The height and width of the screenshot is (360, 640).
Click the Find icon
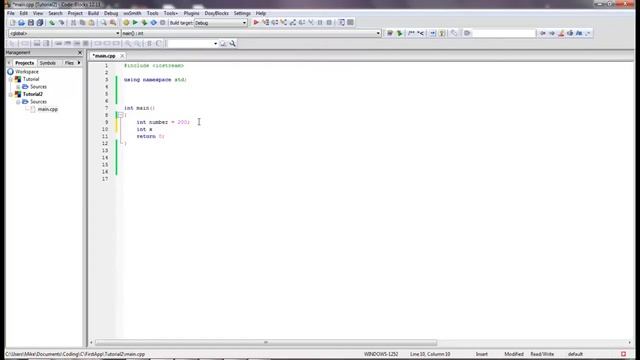104,23
